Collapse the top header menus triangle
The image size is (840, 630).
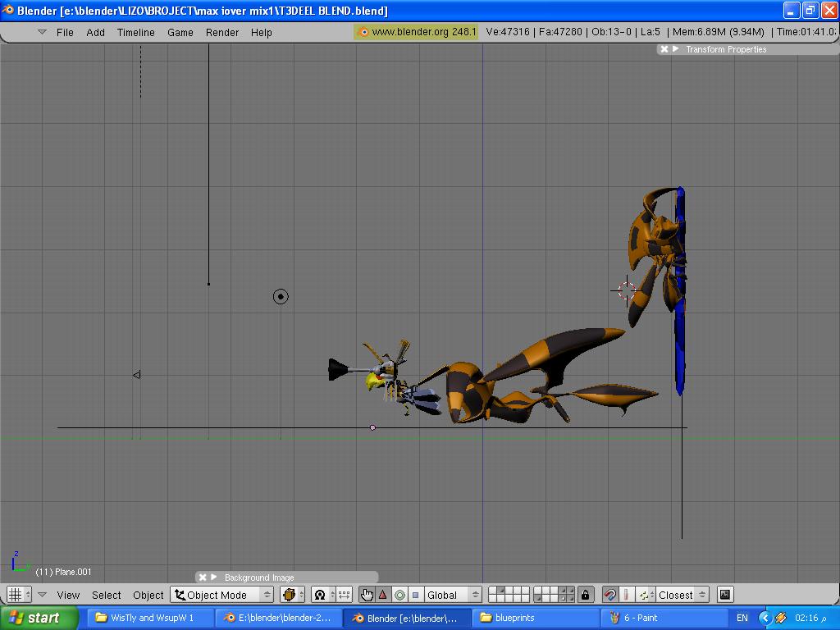click(42, 32)
